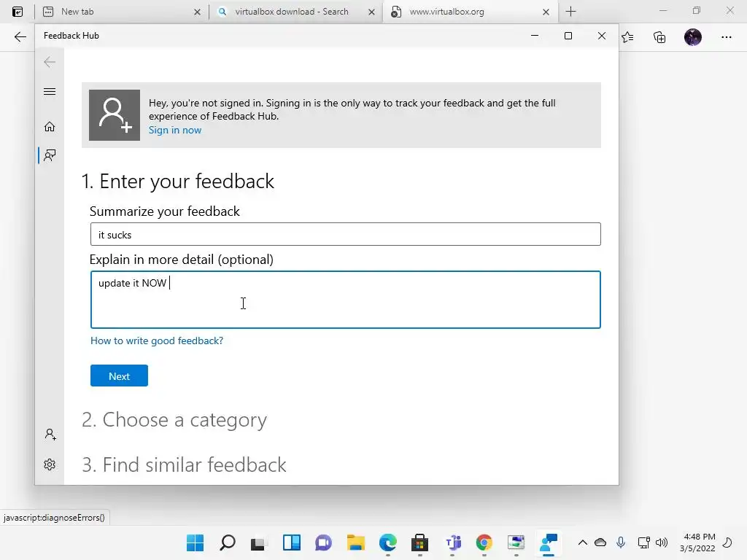
Task: Open Google Chrome from taskbar
Action: coord(484,542)
